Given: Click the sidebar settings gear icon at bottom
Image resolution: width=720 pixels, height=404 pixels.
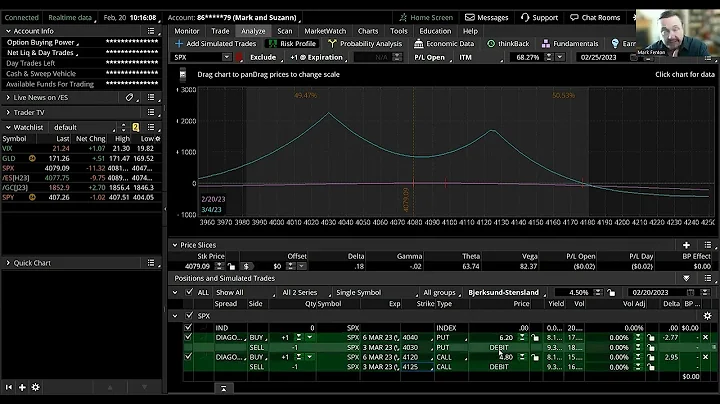Looking at the screenshot, I should pos(35,387).
